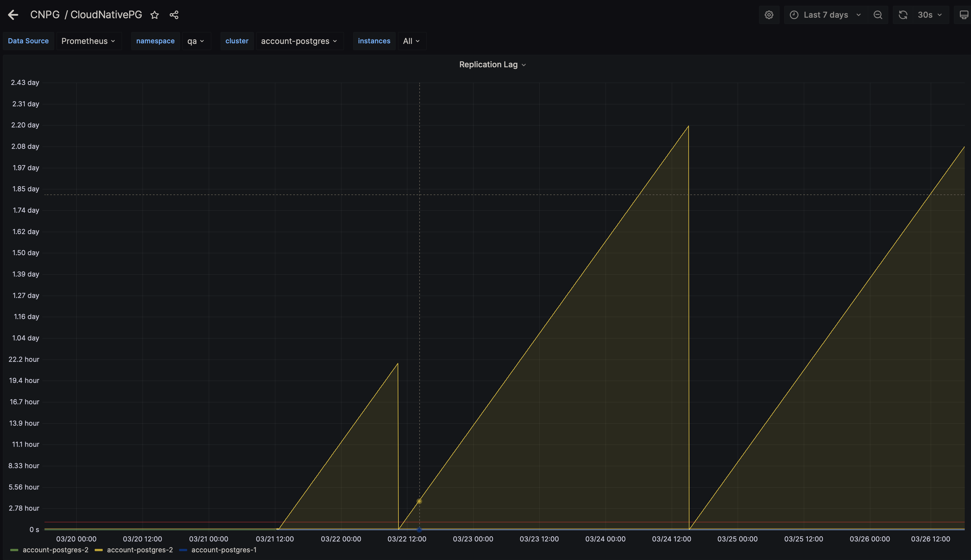Screen dimensions: 971x560
Task: Click the CNPG folder breadcrumb link
Action: pos(44,15)
